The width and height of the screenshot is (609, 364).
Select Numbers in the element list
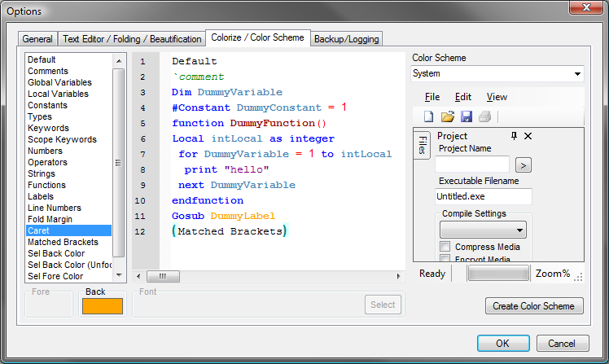[45, 151]
